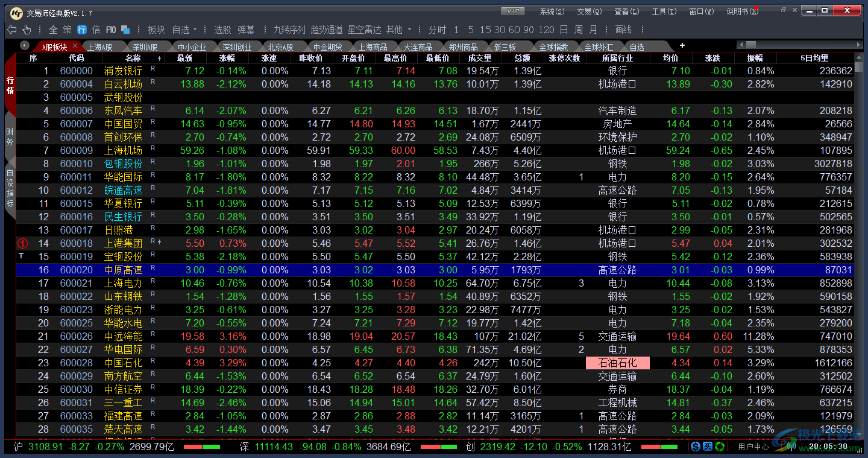Click the 策 strategy toolbar icon

click(x=67, y=30)
